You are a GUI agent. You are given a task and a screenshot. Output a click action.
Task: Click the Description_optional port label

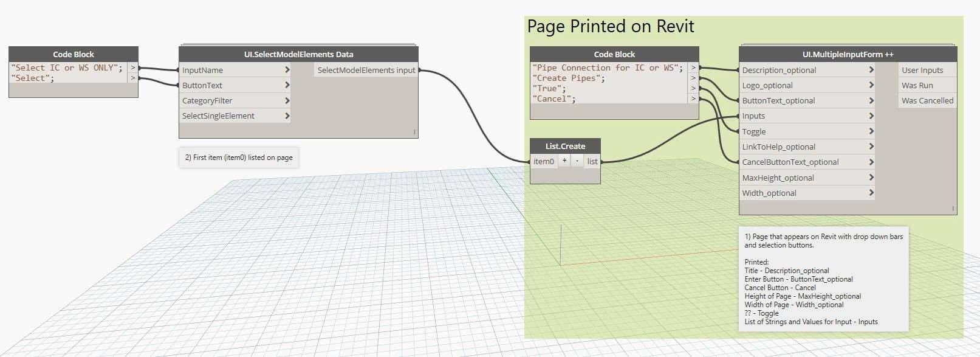tap(779, 70)
